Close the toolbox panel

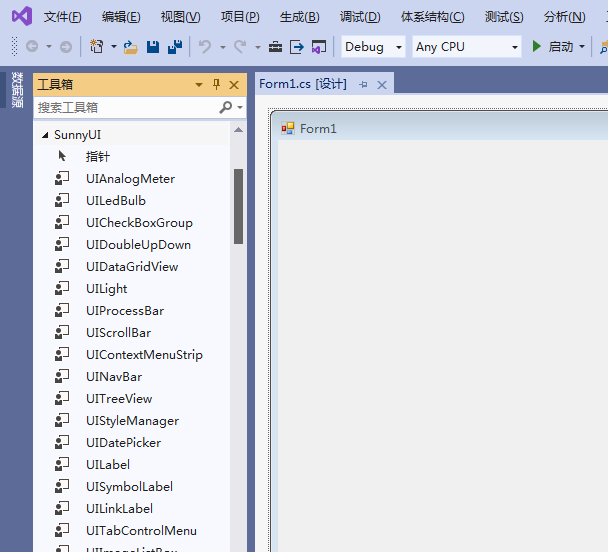tap(234, 85)
